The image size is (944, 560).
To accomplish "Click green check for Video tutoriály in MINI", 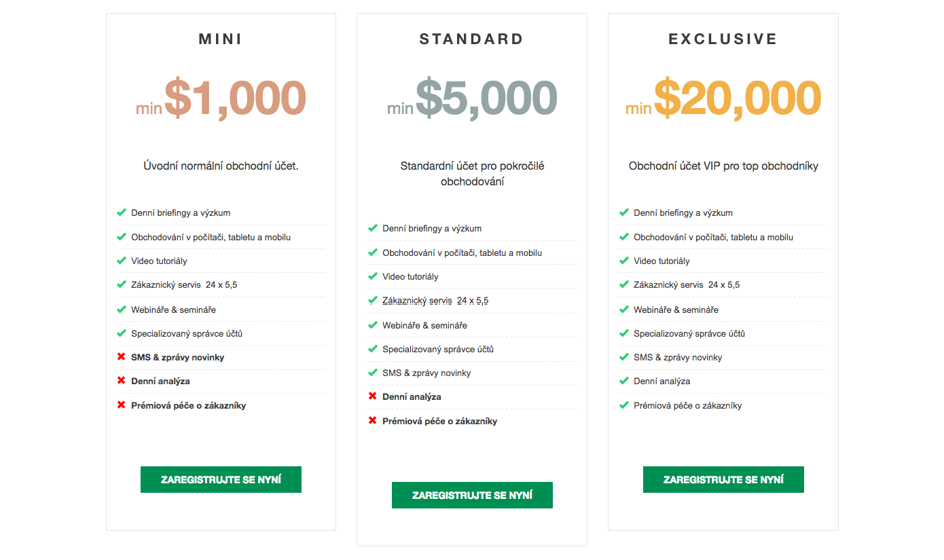I will [x=122, y=261].
